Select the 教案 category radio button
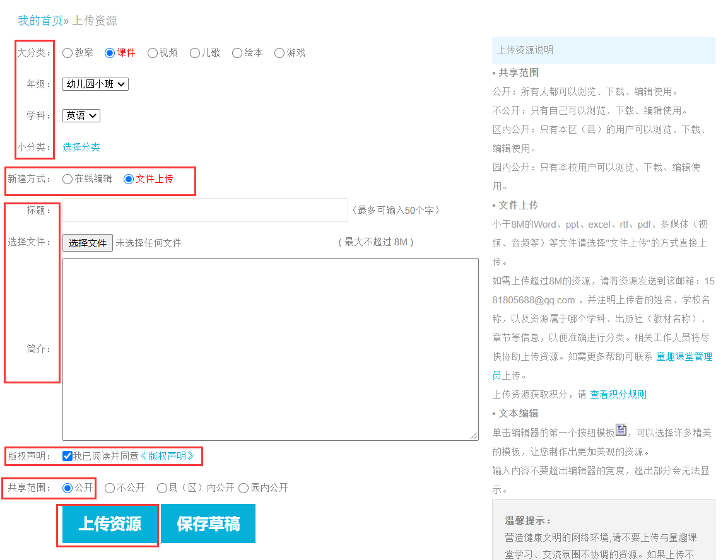This screenshot has width=728, height=560. click(x=68, y=53)
